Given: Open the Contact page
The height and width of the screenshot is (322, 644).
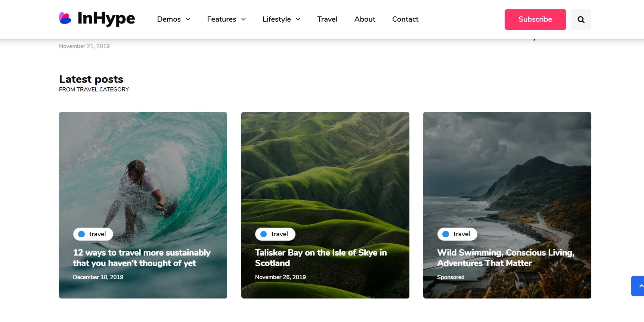Looking at the screenshot, I should (405, 19).
